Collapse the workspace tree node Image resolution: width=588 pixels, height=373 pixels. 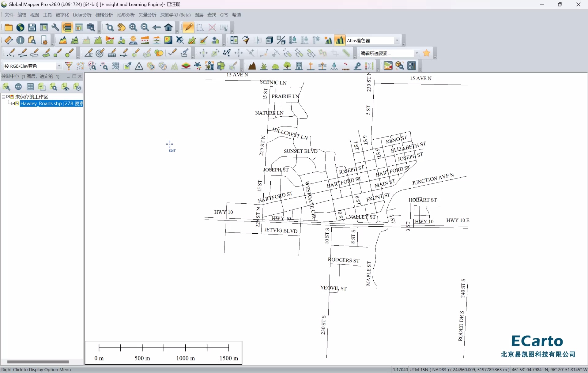[x=3, y=97]
